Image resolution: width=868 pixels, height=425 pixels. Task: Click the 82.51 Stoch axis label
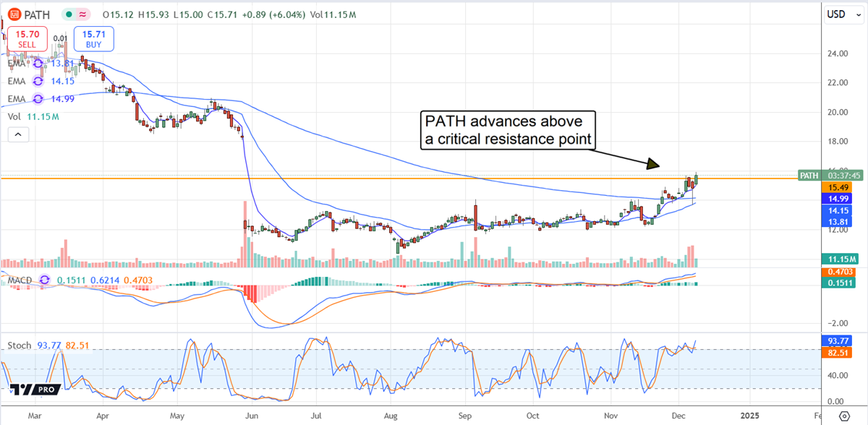pyautogui.click(x=838, y=352)
